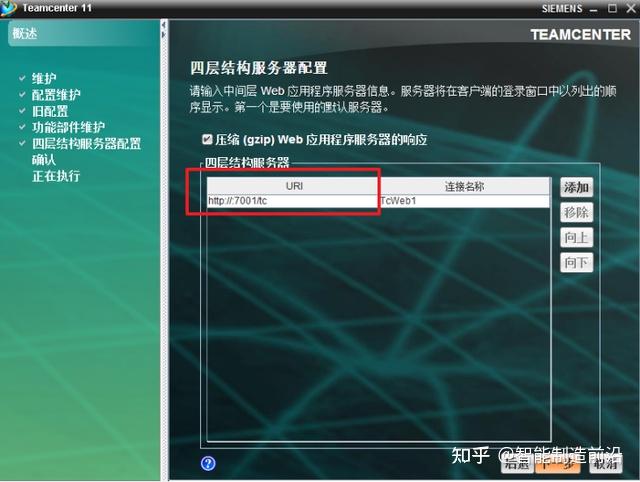The width and height of the screenshot is (640, 482).
Task: Click the http://:7001/tc URI cell
Action: point(293,201)
